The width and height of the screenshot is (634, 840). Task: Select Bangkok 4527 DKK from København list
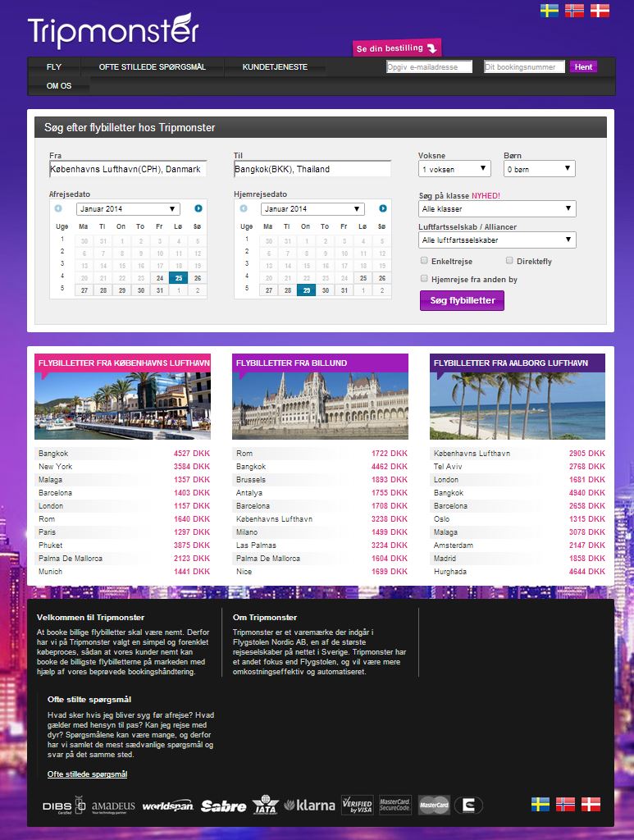[124, 453]
